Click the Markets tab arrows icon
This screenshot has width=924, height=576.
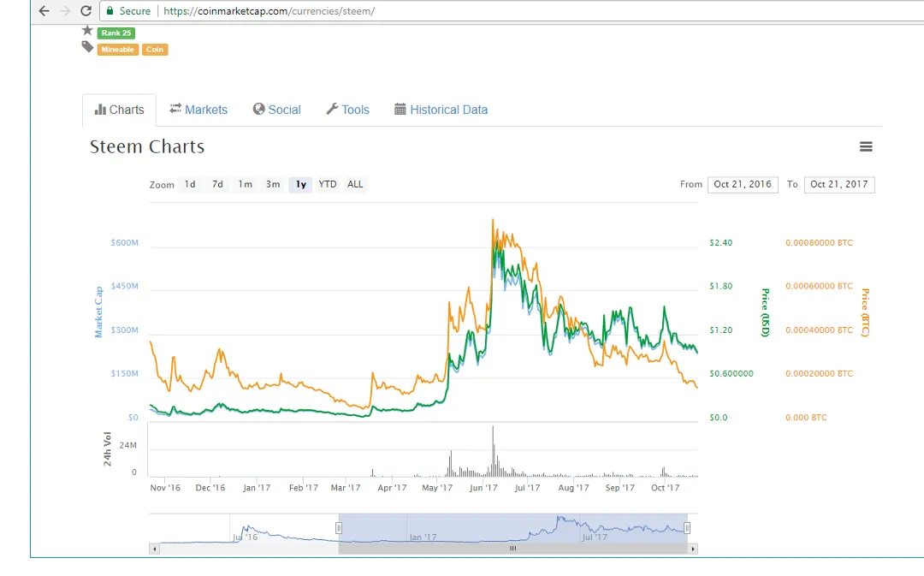[175, 109]
